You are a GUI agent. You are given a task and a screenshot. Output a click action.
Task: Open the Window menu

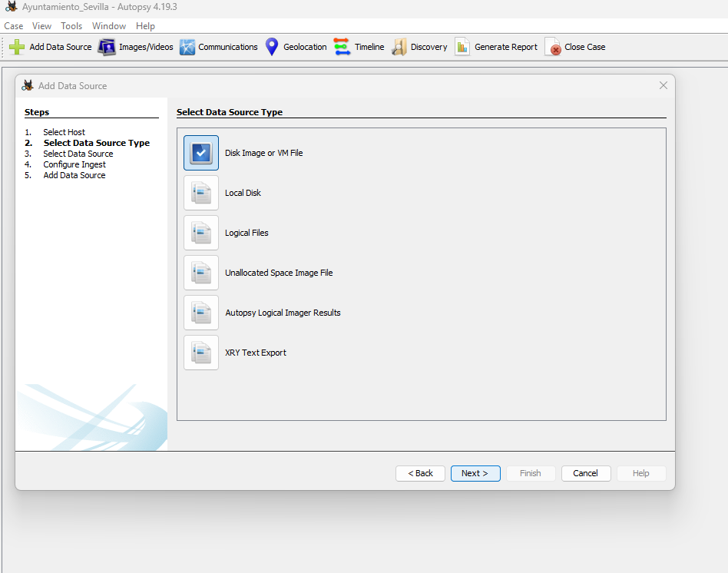click(x=109, y=26)
